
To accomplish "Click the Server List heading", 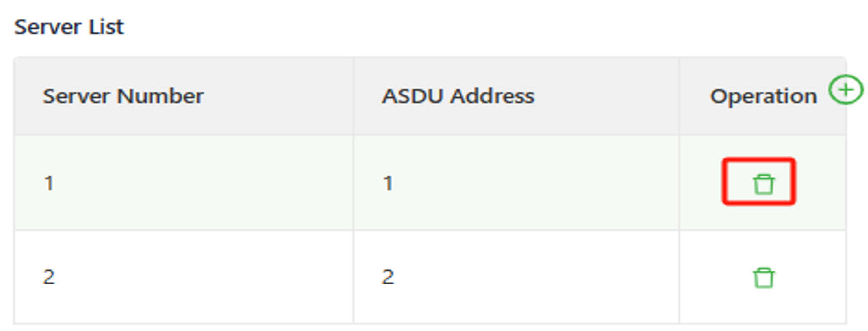I will coord(69,27).
